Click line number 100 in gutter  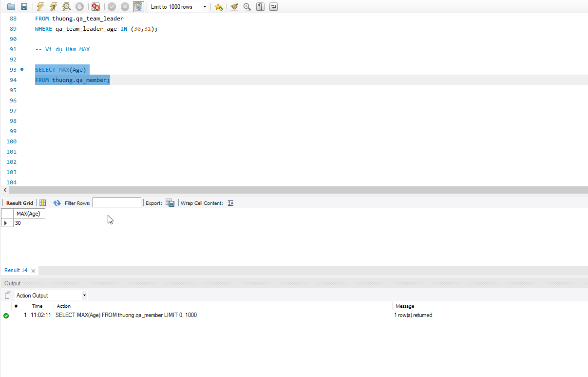11,141
